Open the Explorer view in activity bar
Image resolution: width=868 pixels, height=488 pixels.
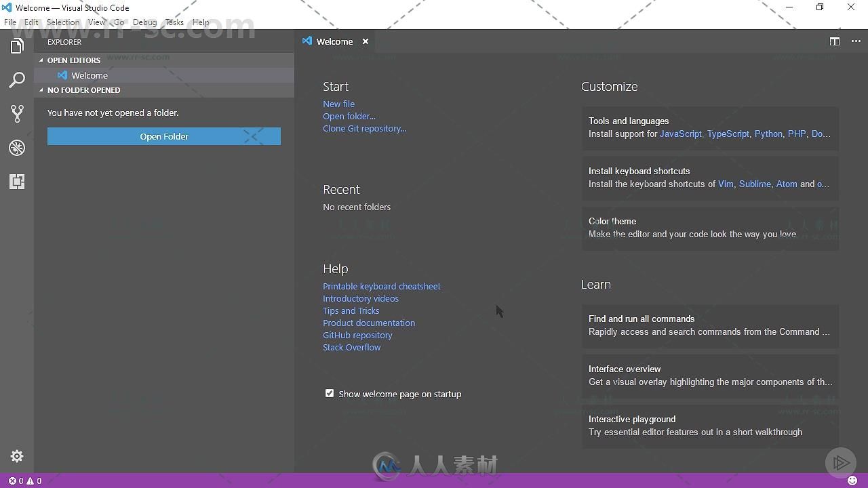[17, 46]
